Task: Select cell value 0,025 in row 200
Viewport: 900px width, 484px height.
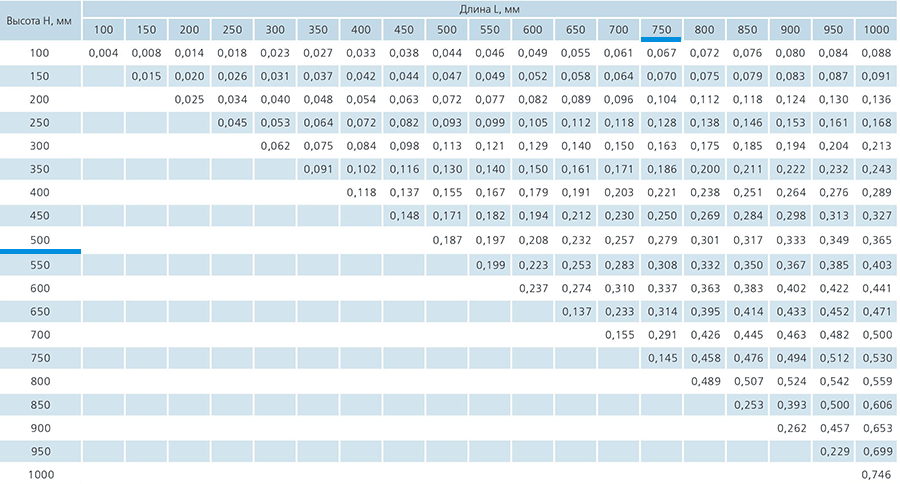Action: click(189, 99)
